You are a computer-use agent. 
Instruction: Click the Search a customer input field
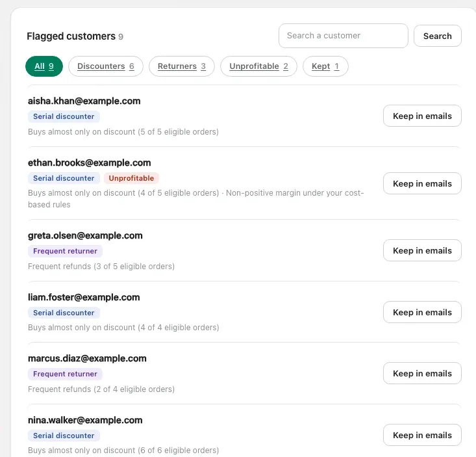(343, 36)
